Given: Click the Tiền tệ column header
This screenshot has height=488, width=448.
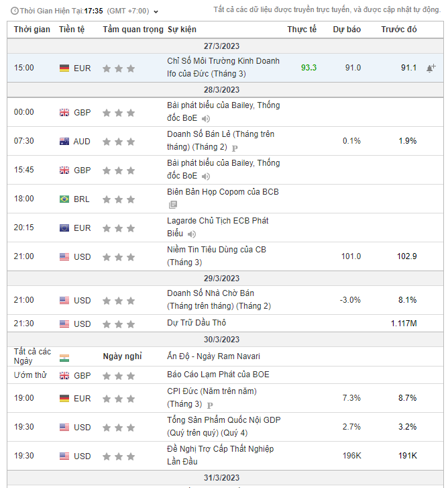Looking at the screenshot, I should pos(72,30).
